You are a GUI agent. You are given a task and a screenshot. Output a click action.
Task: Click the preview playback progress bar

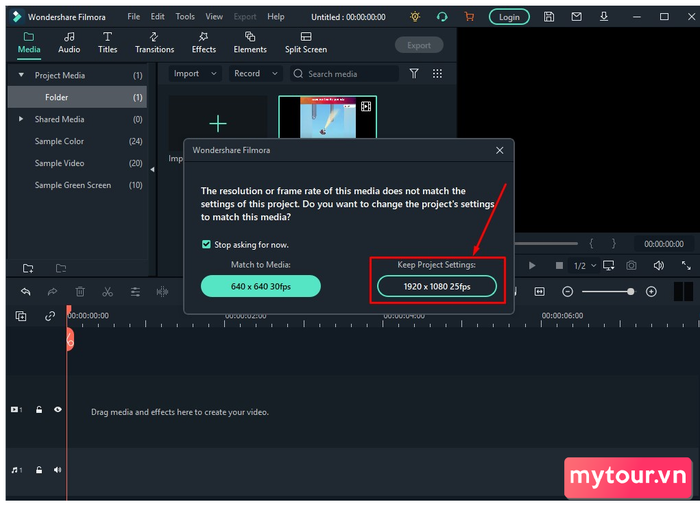[x=546, y=244]
